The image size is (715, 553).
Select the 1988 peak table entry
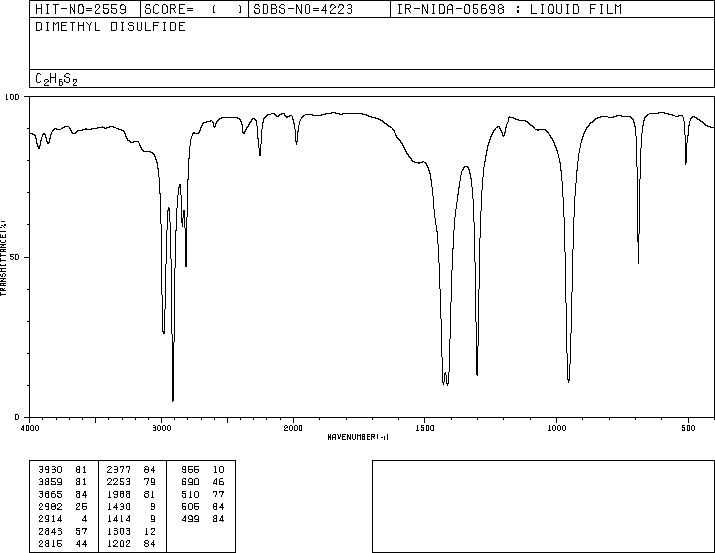tap(119, 494)
